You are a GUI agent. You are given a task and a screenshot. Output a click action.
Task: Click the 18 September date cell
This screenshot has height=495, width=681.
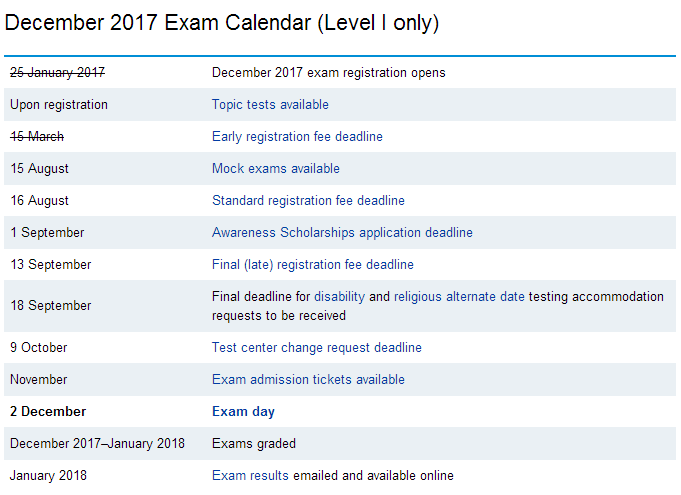50,305
